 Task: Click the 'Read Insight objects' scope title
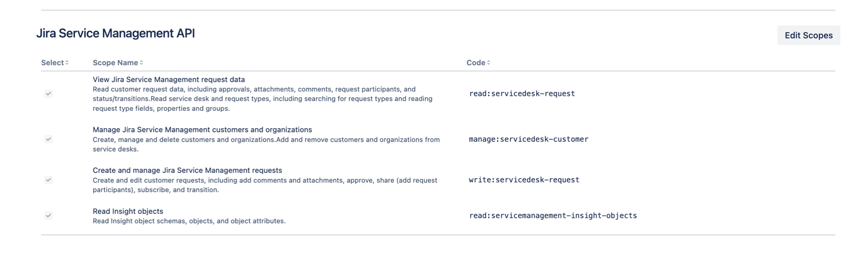(x=128, y=211)
